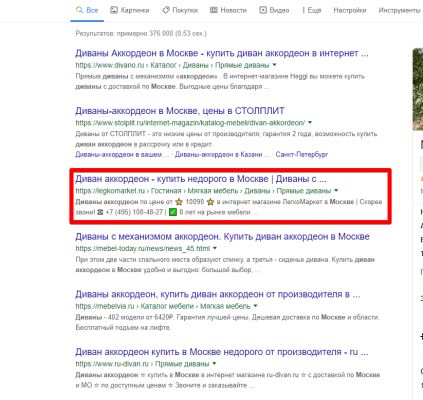Click the ru-divan Диваны аккордеон купить snippet text

[x=228, y=380]
